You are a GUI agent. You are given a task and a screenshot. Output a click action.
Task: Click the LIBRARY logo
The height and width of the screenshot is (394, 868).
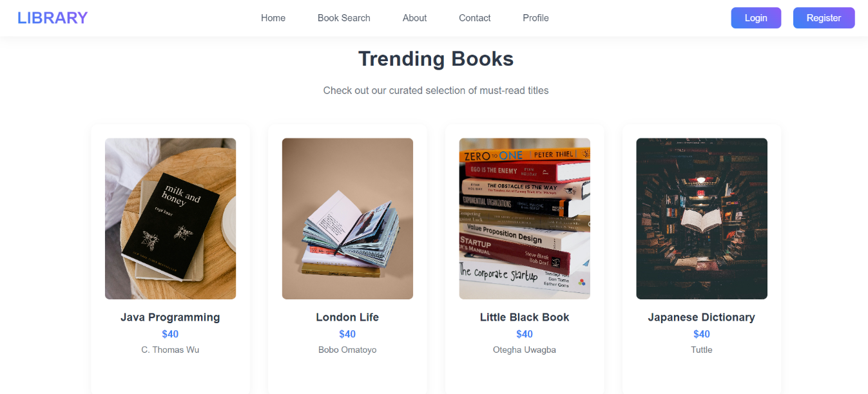[52, 17]
